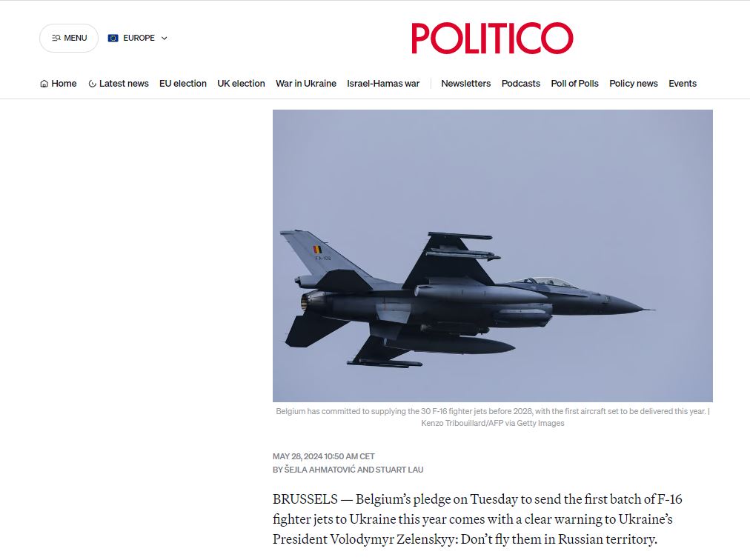Screen dimensions: 750x560
Task: Open the Events page
Action: pyautogui.click(x=683, y=84)
